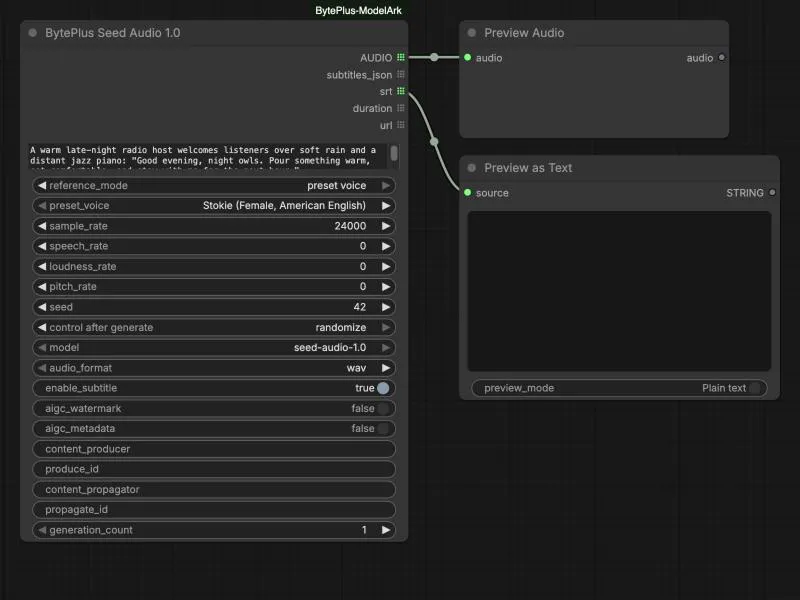Viewport: 800px width, 600px height.
Task: Click the midpoint dot on the AUDIO link
Action: click(434, 57)
